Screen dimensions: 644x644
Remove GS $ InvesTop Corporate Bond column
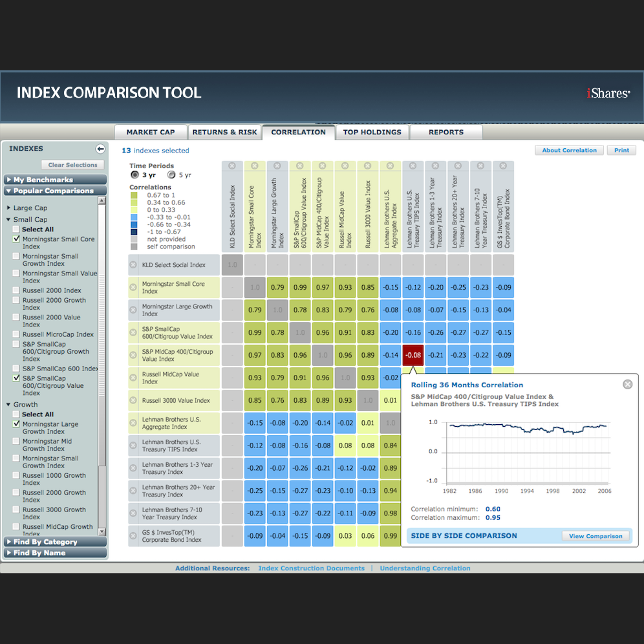pyautogui.click(x=503, y=166)
